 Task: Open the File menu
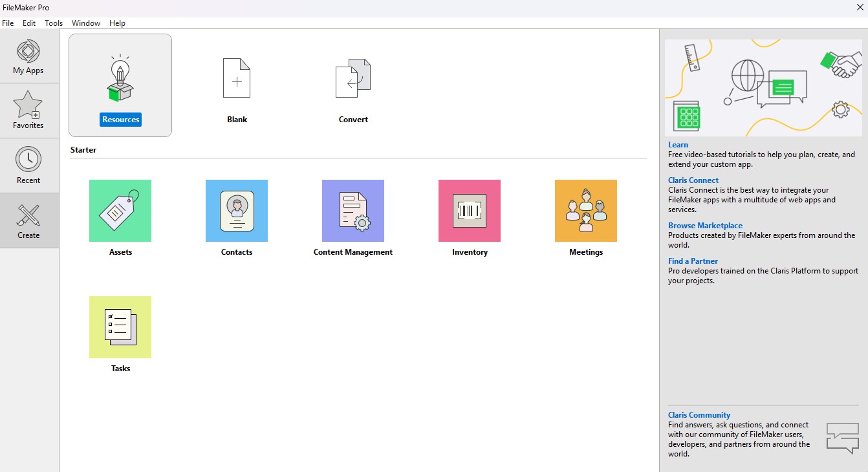[8, 23]
